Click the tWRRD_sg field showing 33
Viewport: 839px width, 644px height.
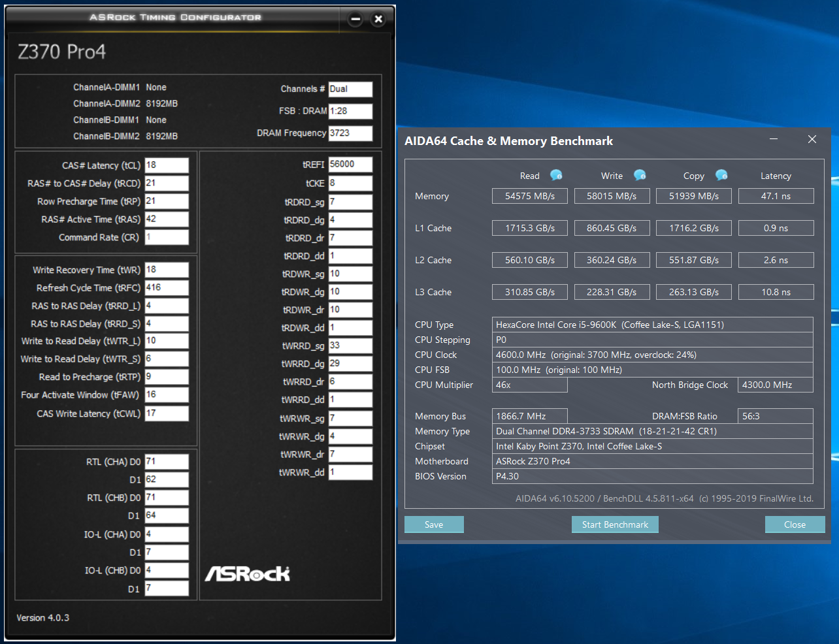pyautogui.click(x=350, y=346)
